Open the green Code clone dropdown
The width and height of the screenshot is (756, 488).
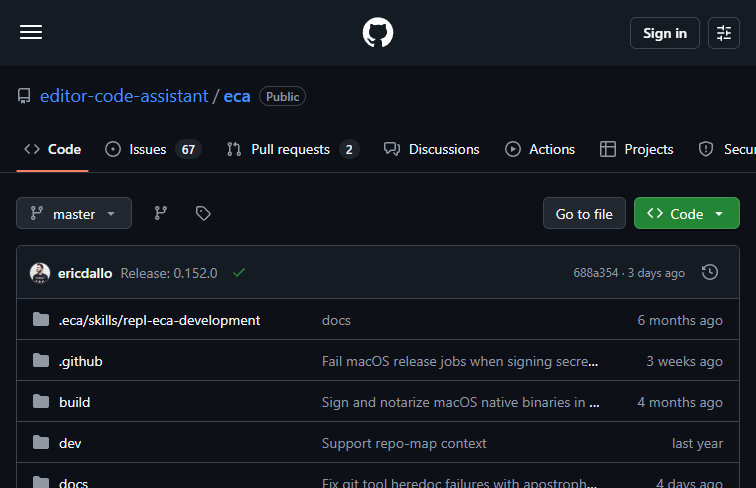tap(687, 213)
